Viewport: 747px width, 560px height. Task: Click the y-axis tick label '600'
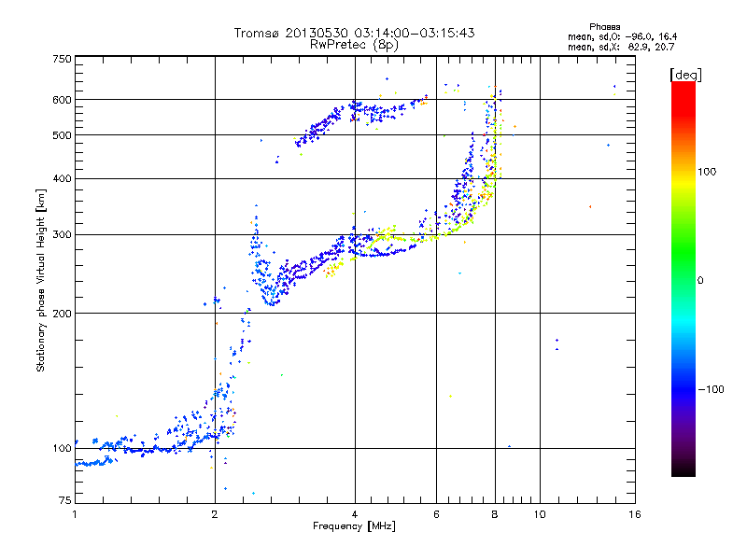click(x=62, y=100)
